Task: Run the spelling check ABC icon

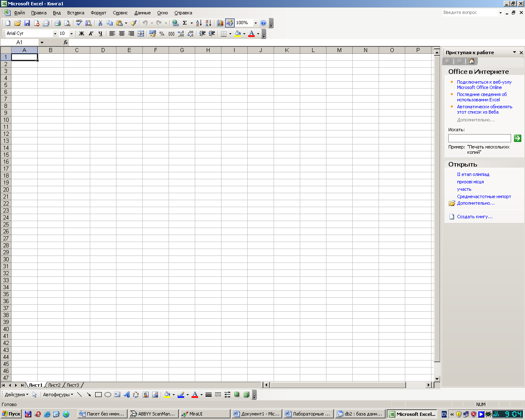Action: coord(79,23)
